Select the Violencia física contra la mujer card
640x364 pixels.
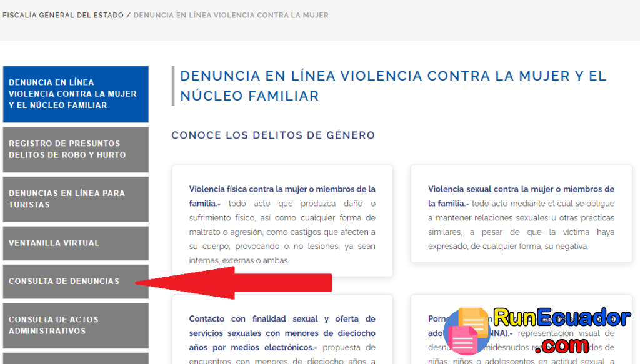tap(282, 221)
